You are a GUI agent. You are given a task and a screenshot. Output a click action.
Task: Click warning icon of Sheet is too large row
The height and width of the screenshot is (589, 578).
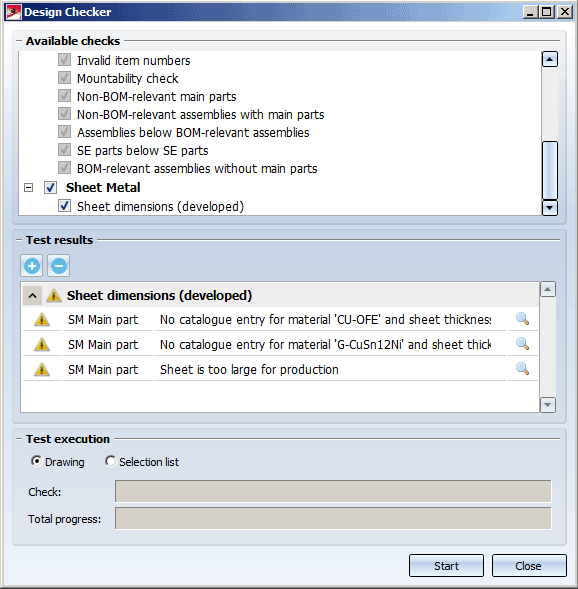point(42,370)
